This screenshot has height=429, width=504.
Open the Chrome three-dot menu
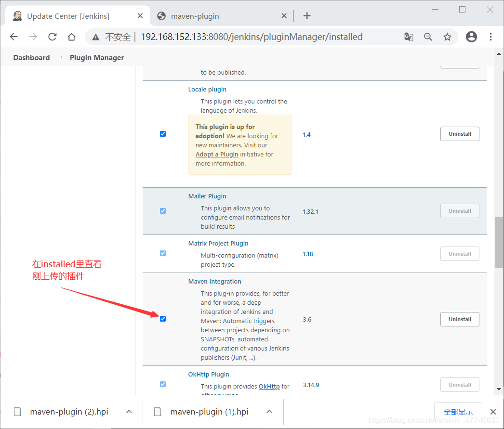(491, 37)
